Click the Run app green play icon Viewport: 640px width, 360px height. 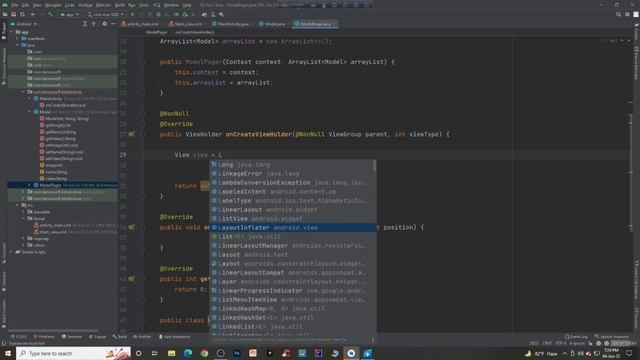132,14
